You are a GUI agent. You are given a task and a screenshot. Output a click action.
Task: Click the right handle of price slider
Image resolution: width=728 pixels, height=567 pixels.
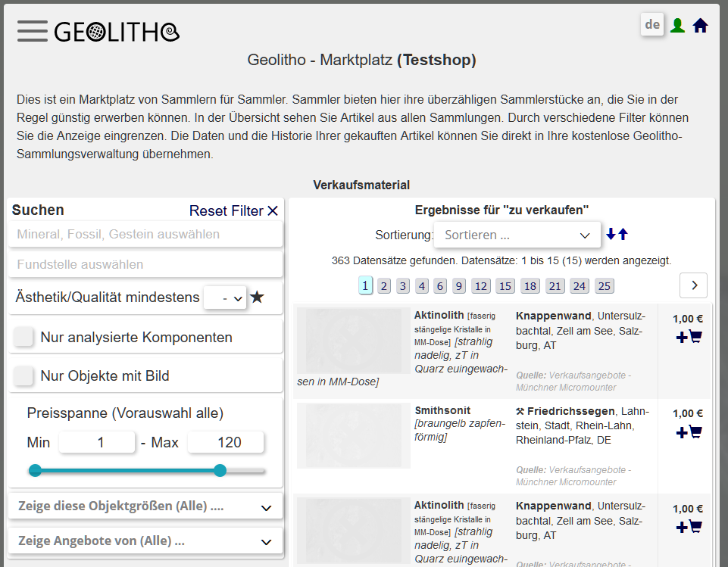220,471
